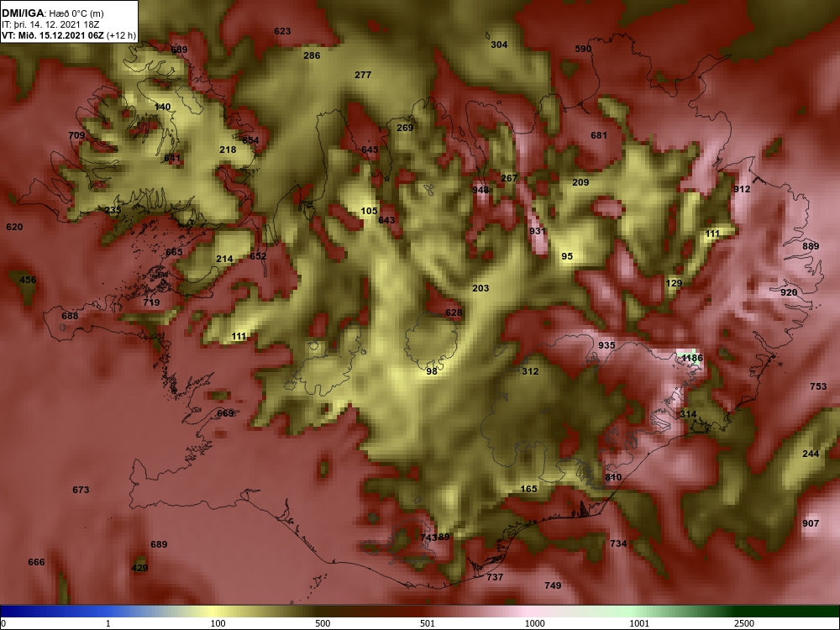Pick the southeast value 907
Screen dimensions: 840x630
coord(811,524)
